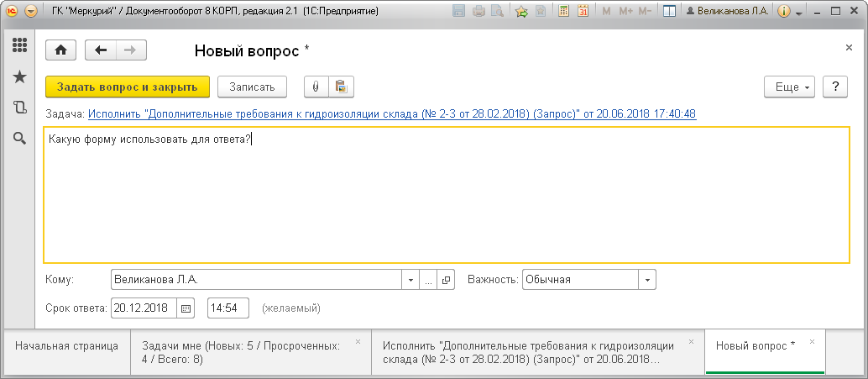Viewport: 868px width, 379px height.
Task: Paste from clipboard icon button
Action: [x=341, y=87]
